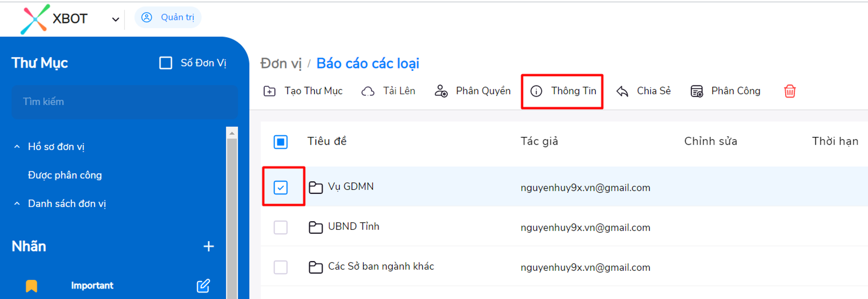Open Phân Quyền permissions icon
868x299 pixels.
pos(441,91)
